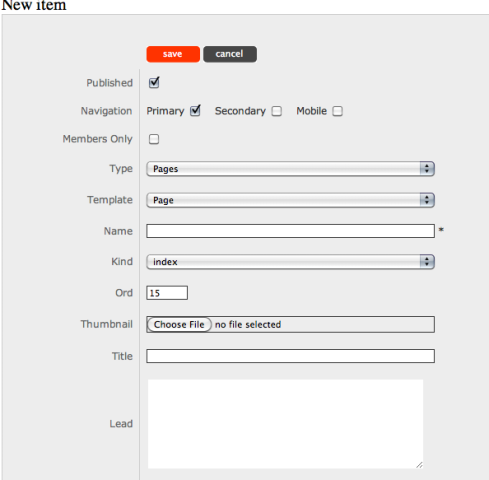The width and height of the screenshot is (489, 480).
Task: Uncheck the Published checkbox
Action: 154,83
